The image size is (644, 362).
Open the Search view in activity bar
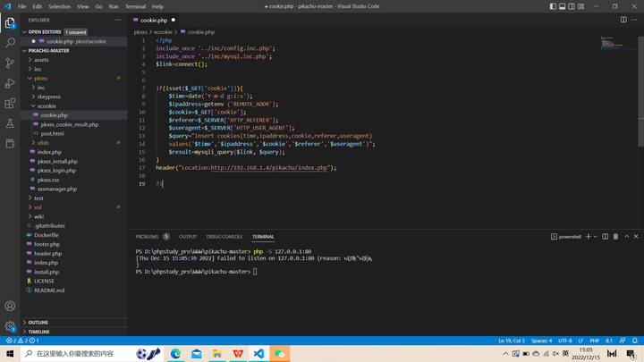coord(10,42)
